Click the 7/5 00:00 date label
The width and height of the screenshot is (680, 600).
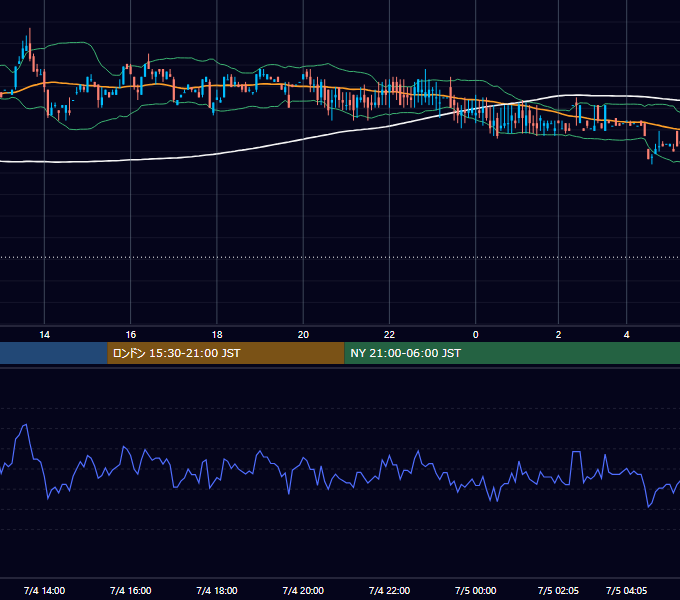pos(475,590)
